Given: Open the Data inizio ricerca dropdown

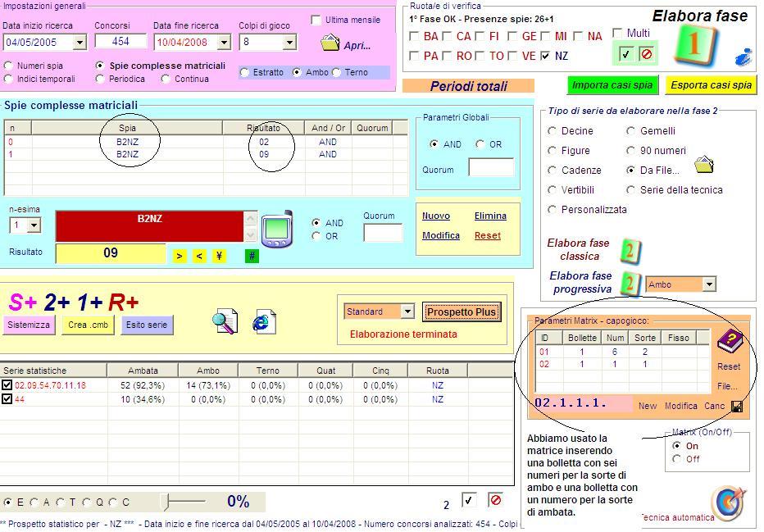Looking at the screenshot, I should coord(80,43).
